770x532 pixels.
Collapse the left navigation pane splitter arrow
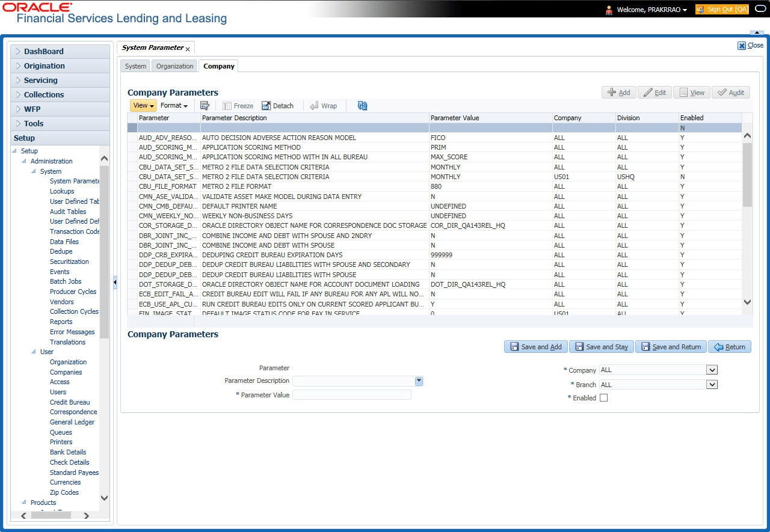tap(114, 282)
